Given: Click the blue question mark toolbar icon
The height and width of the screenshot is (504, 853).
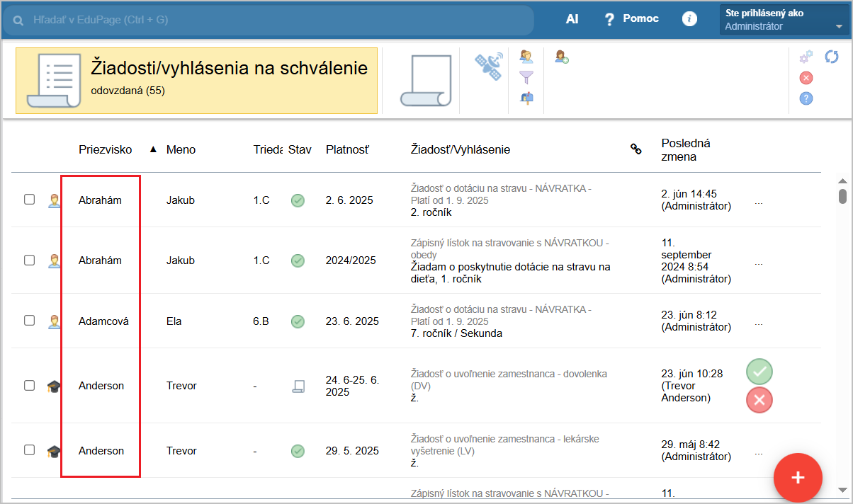Looking at the screenshot, I should click(806, 98).
